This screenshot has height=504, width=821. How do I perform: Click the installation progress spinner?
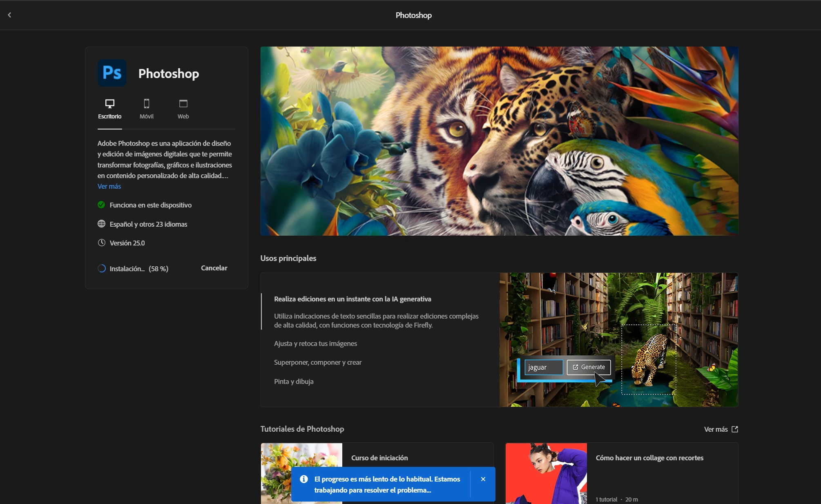click(x=102, y=268)
